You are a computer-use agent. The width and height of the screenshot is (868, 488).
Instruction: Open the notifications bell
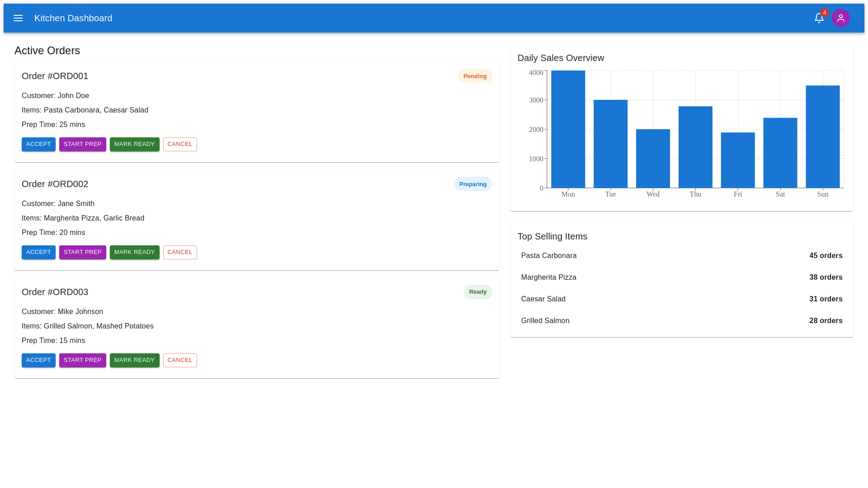tap(819, 18)
